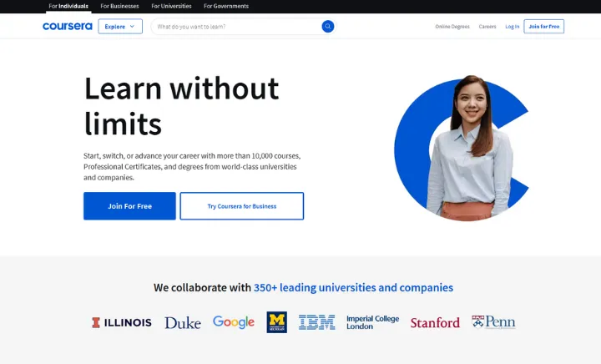
Task: Click the IBM partner logo
Action: 317,322
